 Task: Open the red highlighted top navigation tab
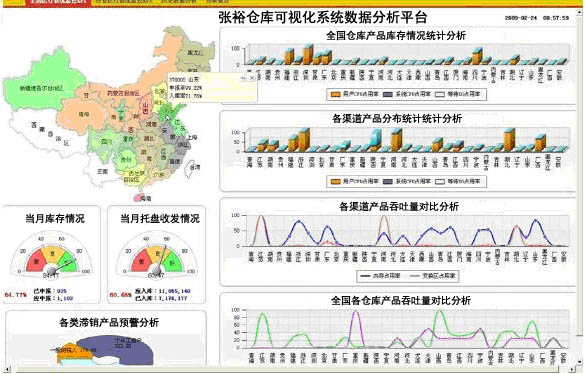click(x=58, y=1)
